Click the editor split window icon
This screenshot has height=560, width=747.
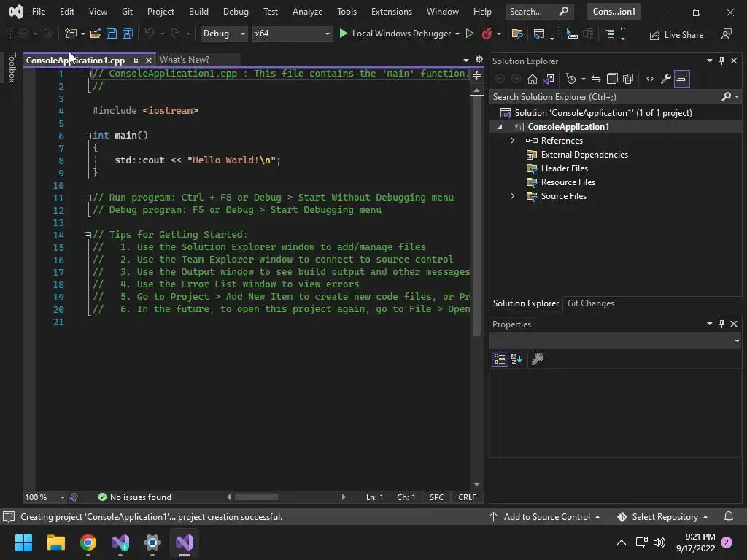(476, 75)
